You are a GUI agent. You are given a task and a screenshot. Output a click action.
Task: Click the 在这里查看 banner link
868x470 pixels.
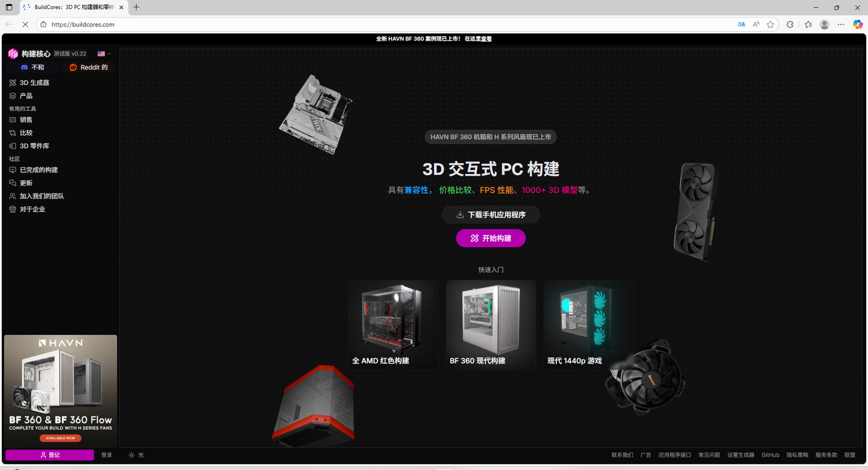point(478,39)
